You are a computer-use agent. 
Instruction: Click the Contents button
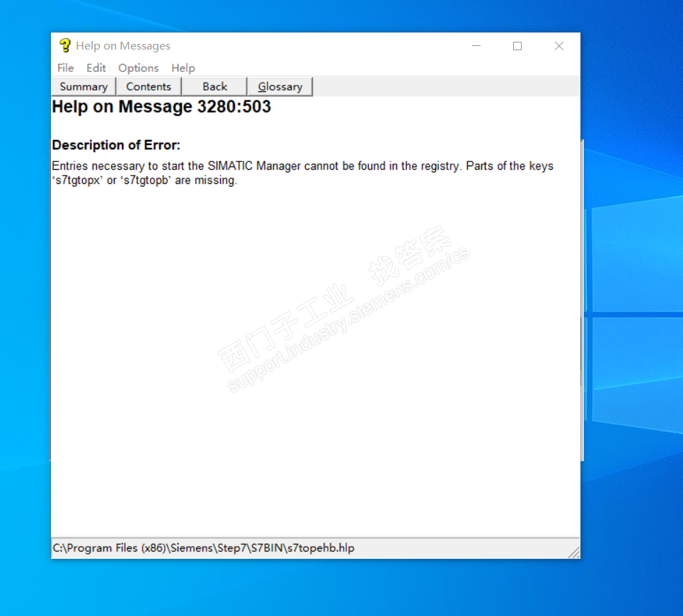149,86
